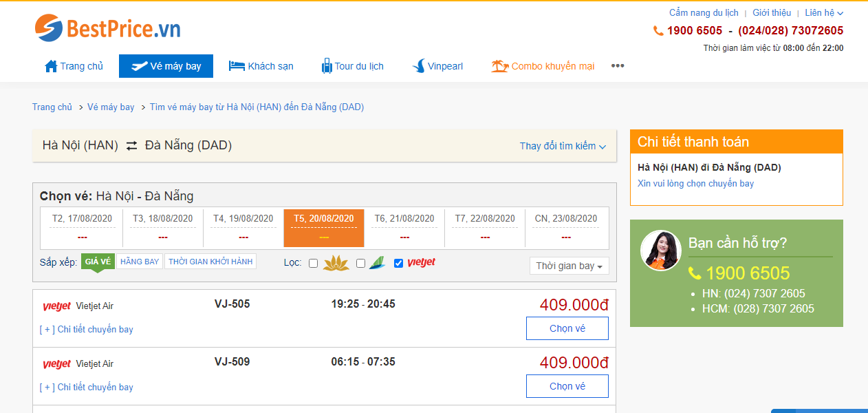
Task: Open the Vinpearl tab
Action: (437, 66)
